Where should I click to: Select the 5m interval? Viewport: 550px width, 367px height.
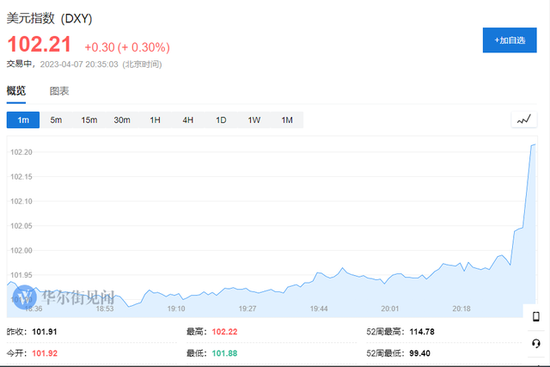point(56,120)
